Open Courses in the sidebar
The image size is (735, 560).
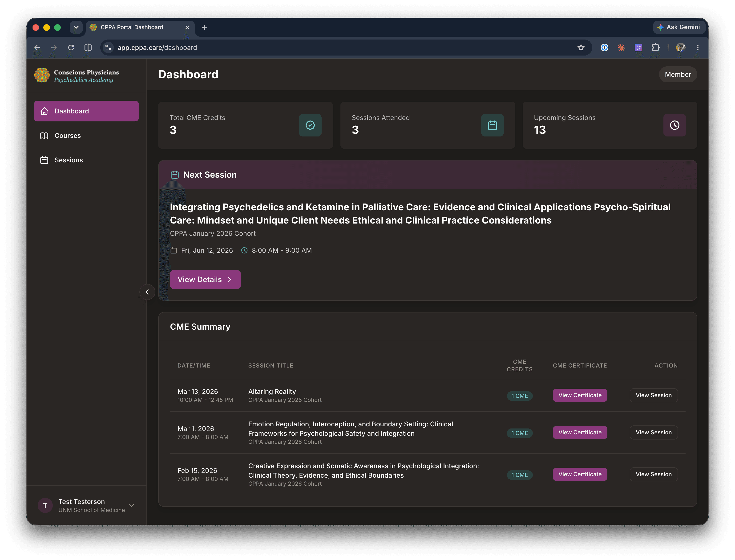86,136
